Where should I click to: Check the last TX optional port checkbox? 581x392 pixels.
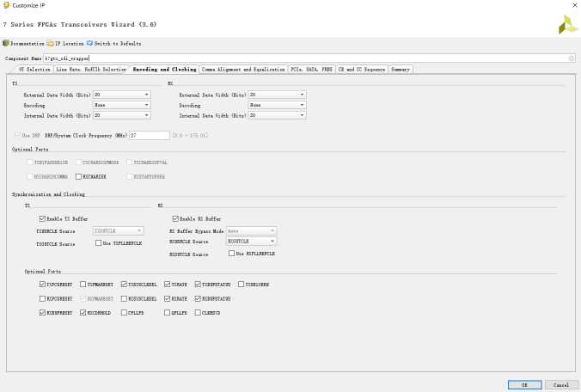(242, 285)
